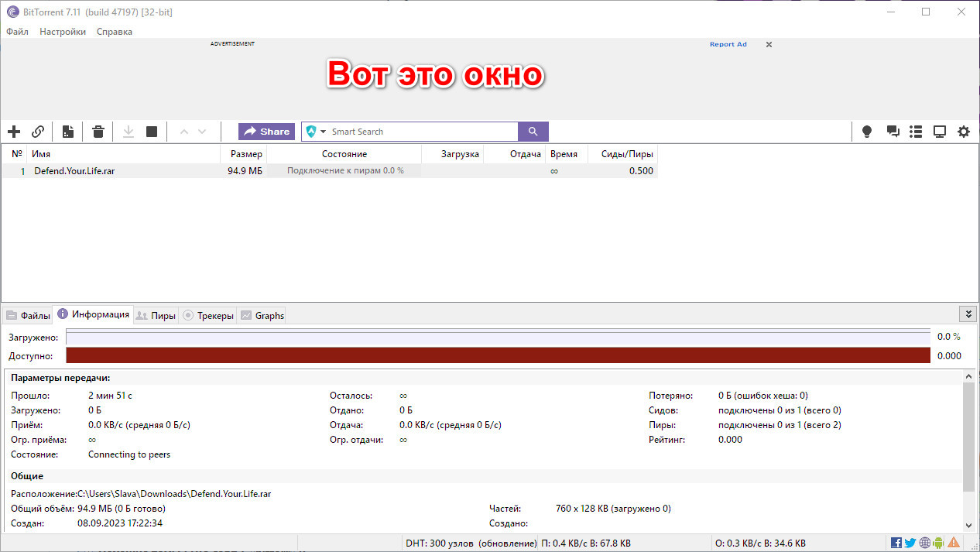Sort torrents by Отдача column header
Screen dimensions: 980x552
pyautogui.click(x=515, y=154)
